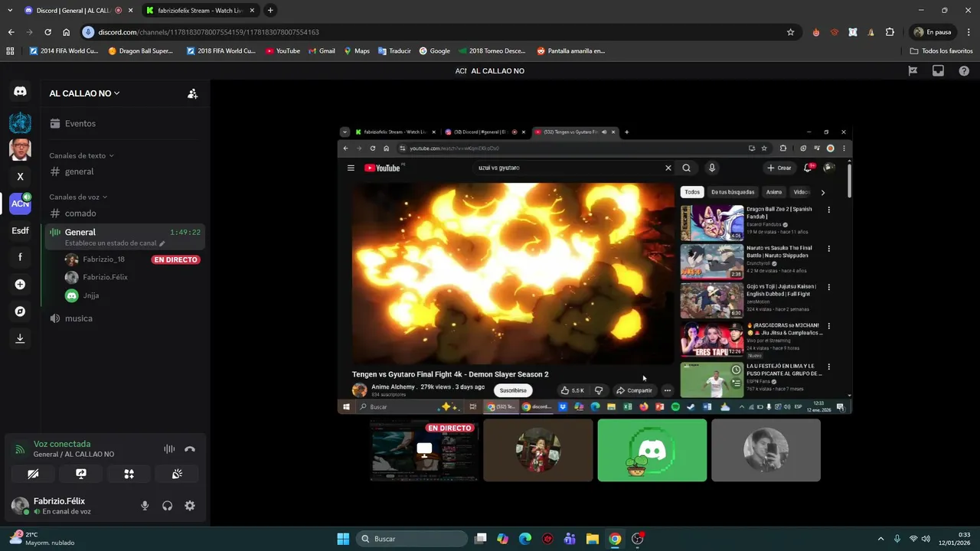Click the flag icon in Discord top bar
Viewport: 980px width, 551px height.
(913, 70)
